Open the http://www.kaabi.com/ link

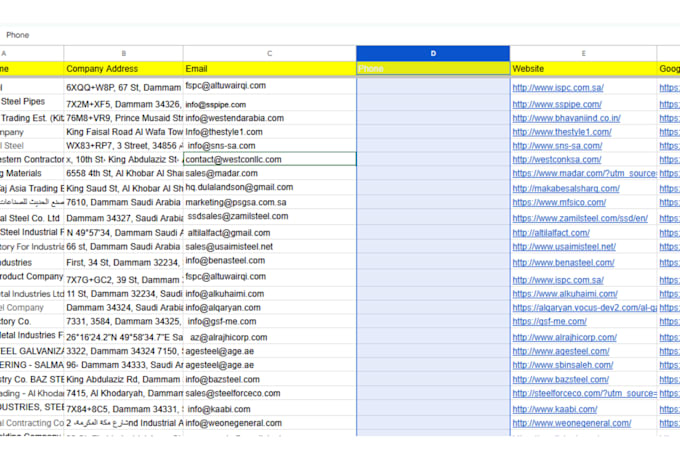click(x=555, y=409)
